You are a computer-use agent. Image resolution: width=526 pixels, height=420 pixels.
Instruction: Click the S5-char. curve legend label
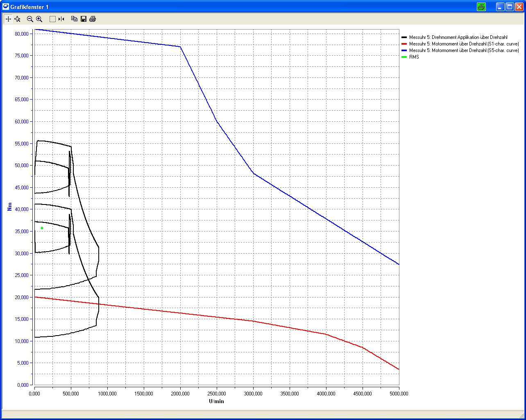pos(464,50)
